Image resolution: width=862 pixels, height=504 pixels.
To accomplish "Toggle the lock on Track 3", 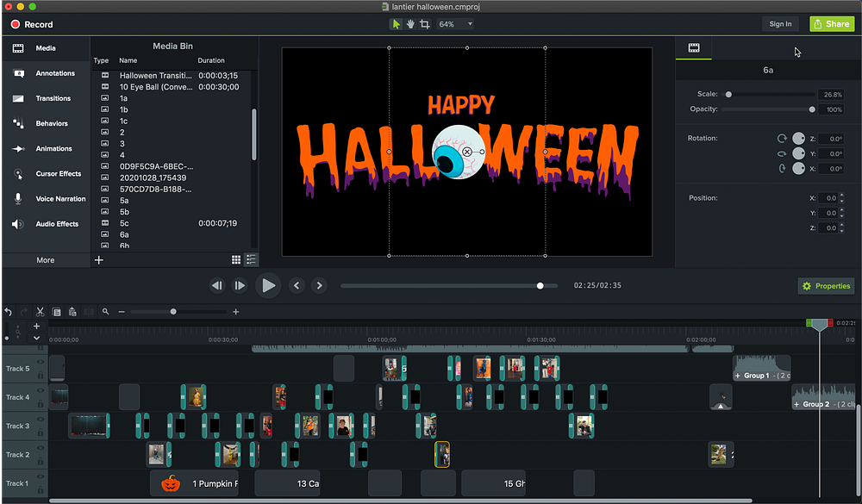I will pyautogui.click(x=41, y=432).
